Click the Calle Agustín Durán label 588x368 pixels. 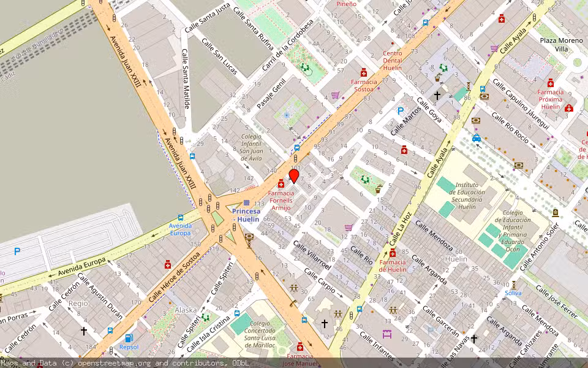pos(100,295)
